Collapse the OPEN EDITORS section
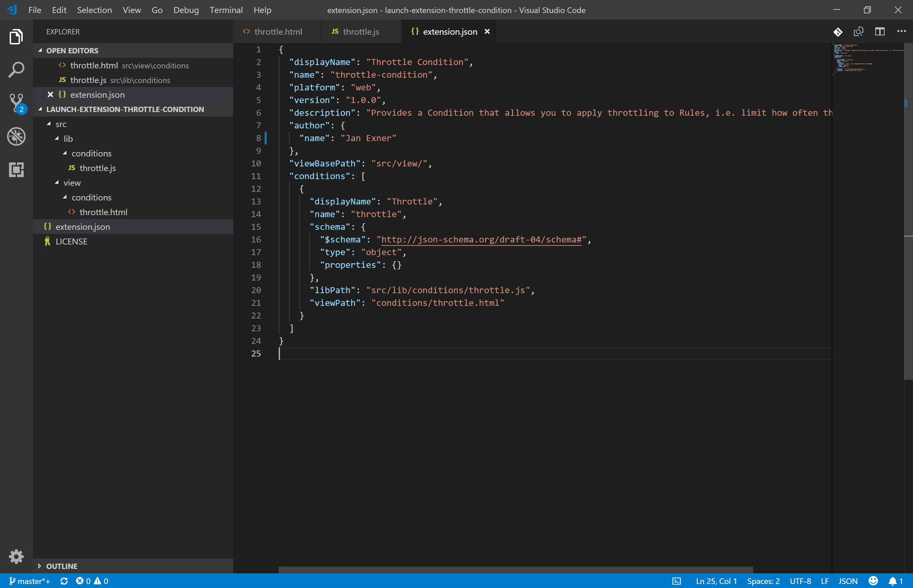This screenshot has width=913, height=588. pyautogui.click(x=40, y=50)
